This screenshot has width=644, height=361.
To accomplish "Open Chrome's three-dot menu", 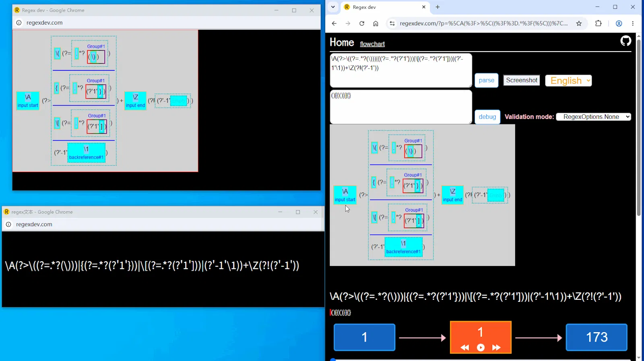I will [x=633, y=23].
